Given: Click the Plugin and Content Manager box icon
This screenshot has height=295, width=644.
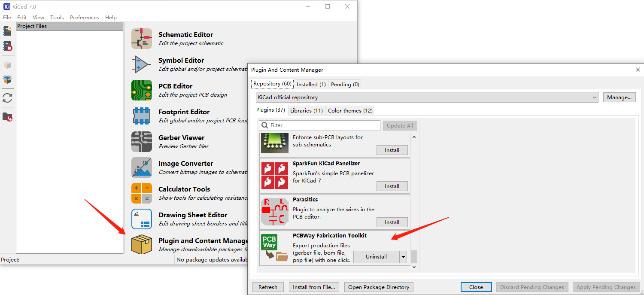Looking at the screenshot, I should coord(142,244).
